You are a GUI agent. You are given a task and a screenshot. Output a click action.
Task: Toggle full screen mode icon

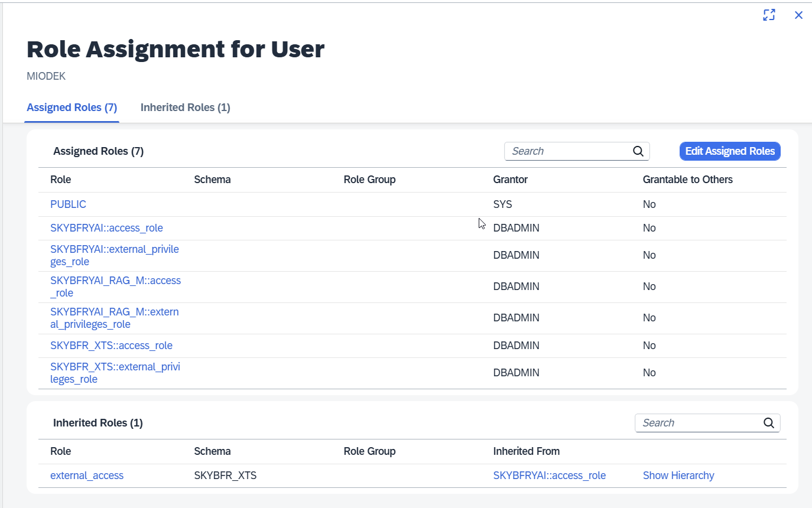769,15
